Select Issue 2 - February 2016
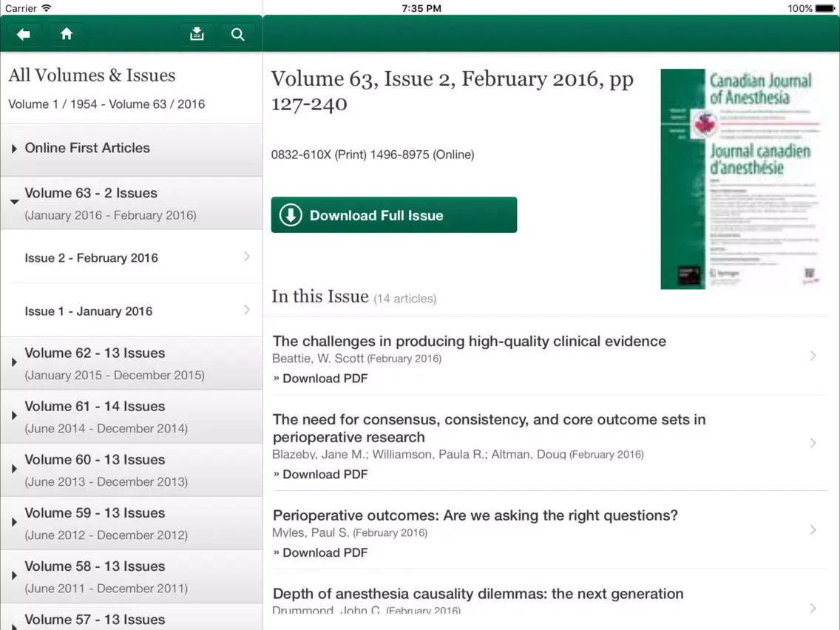 click(132, 257)
